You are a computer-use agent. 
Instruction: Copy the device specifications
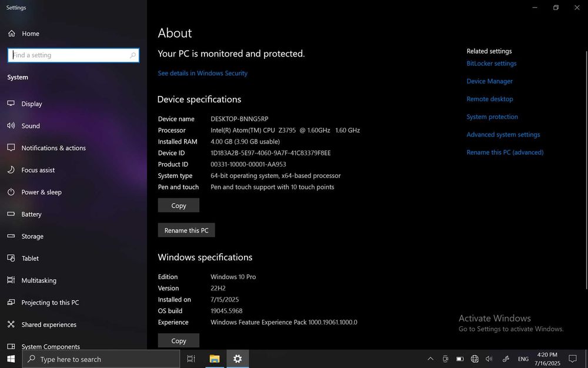pyautogui.click(x=179, y=205)
